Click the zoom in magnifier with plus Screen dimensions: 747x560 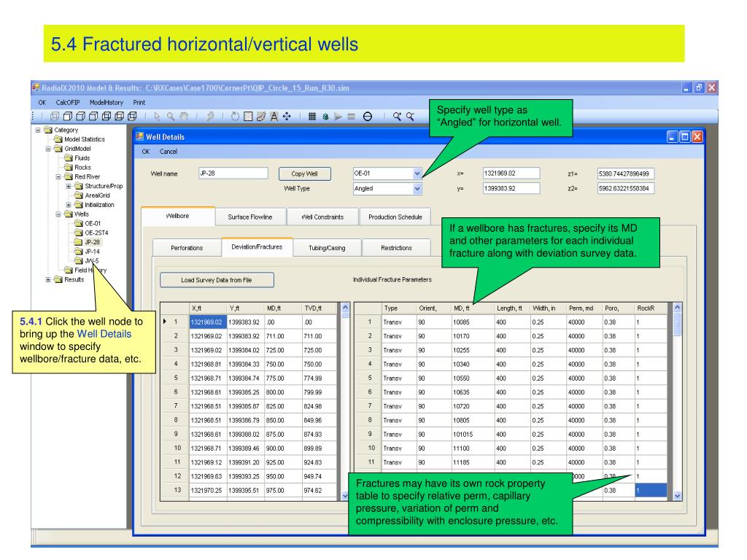397,116
